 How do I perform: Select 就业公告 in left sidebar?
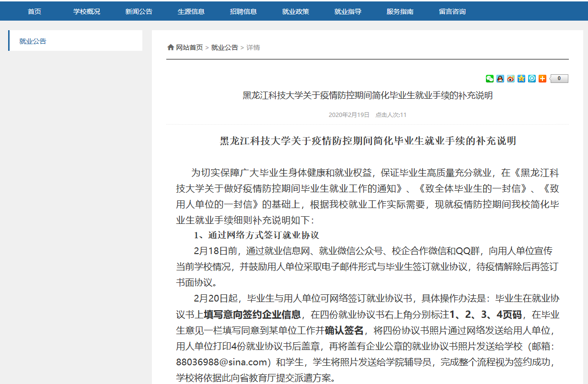[x=33, y=41]
